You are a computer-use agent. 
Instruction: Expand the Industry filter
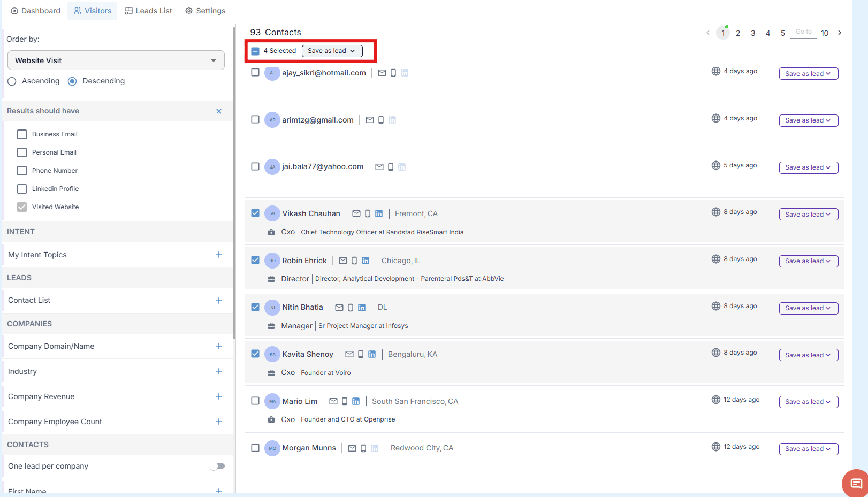pyautogui.click(x=219, y=371)
